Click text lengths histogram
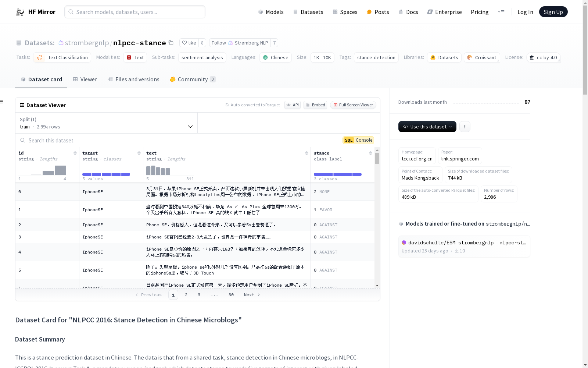Screen dimensions: 588x368 click(170, 170)
